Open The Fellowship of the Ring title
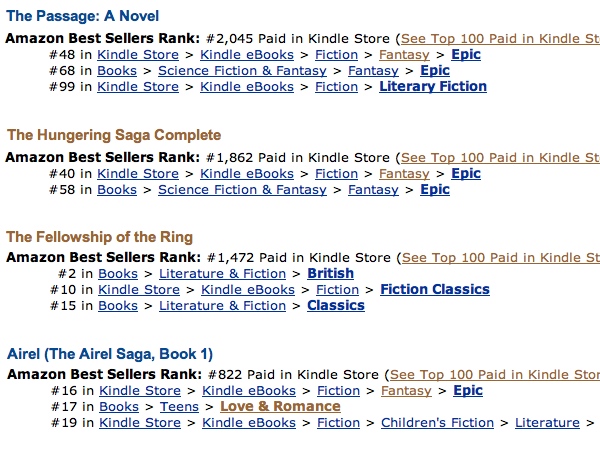This screenshot has width=600, height=457. 99,237
